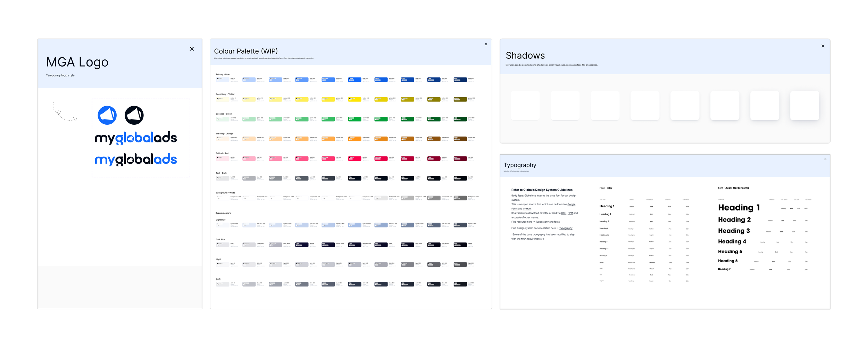The image size is (868, 348).
Task: Open the Typography documentation link
Action: click(x=566, y=228)
